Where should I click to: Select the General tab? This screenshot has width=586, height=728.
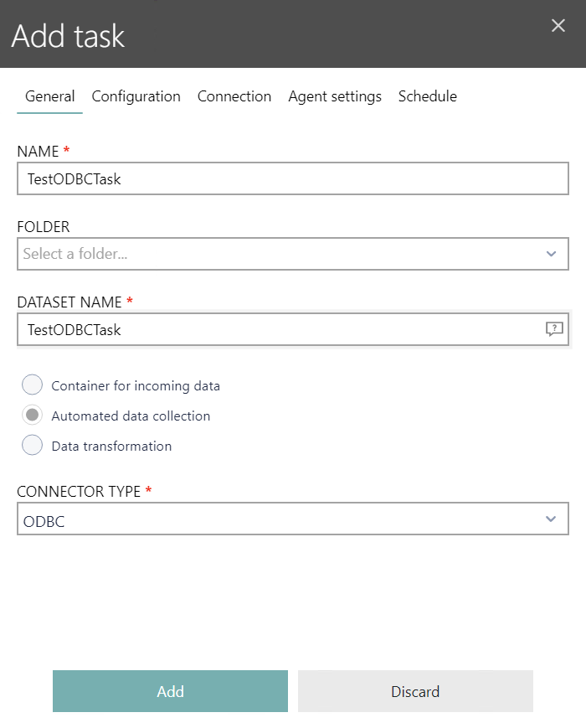coord(49,96)
